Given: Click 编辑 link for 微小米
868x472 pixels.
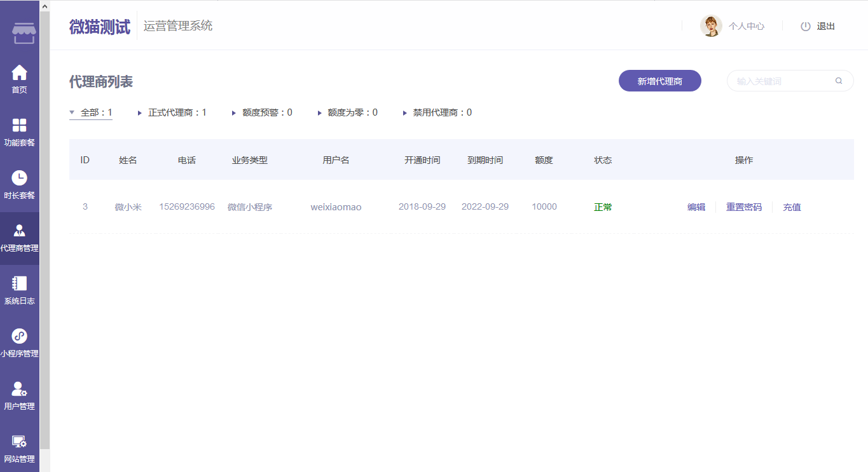Looking at the screenshot, I should [x=696, y=207].
